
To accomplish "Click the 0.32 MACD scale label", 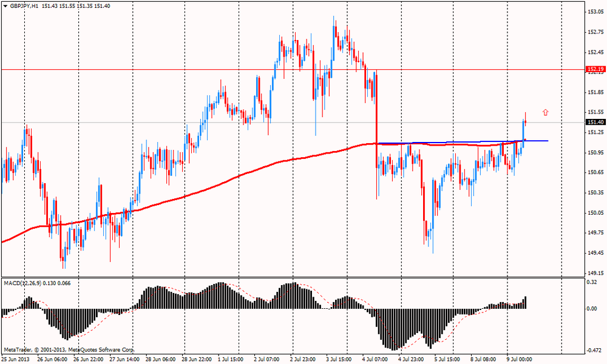I will click(x=592, y=282).
